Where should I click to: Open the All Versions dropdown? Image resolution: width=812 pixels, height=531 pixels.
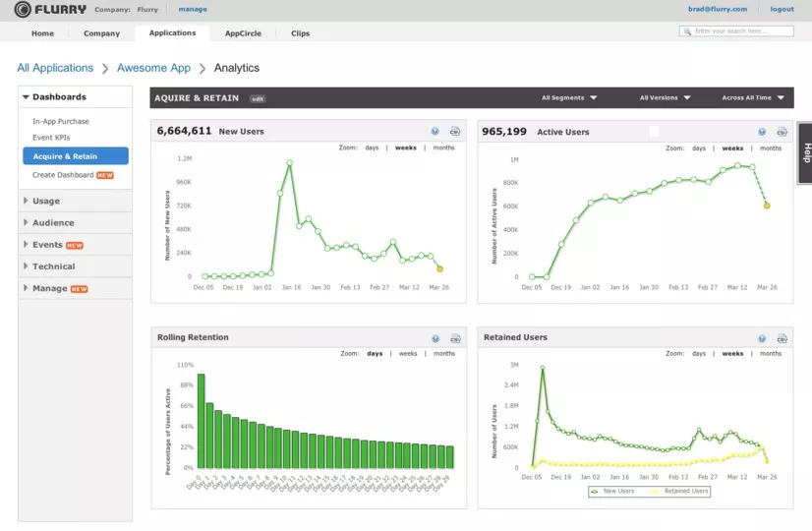pyautogui.click(x=665, y=98)
